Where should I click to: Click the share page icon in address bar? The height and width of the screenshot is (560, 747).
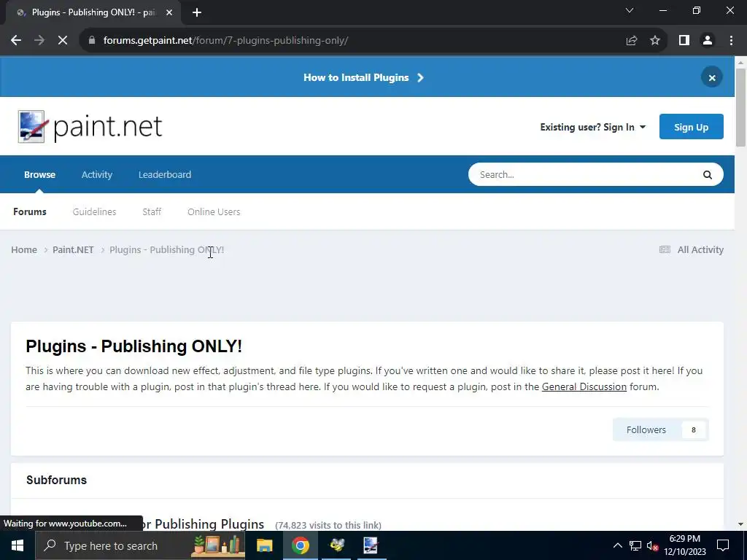point(632,41)
